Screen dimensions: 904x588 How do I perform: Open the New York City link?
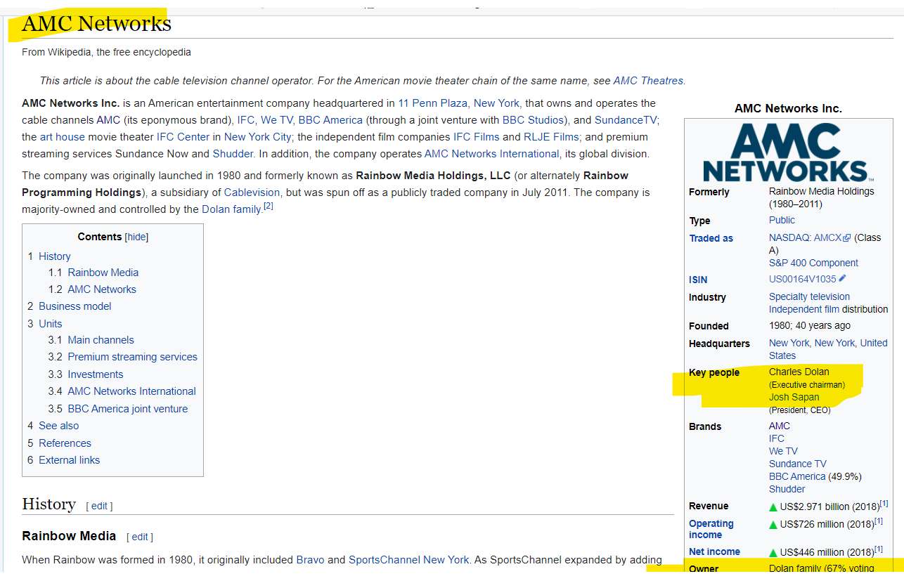(x=258, y=137)
